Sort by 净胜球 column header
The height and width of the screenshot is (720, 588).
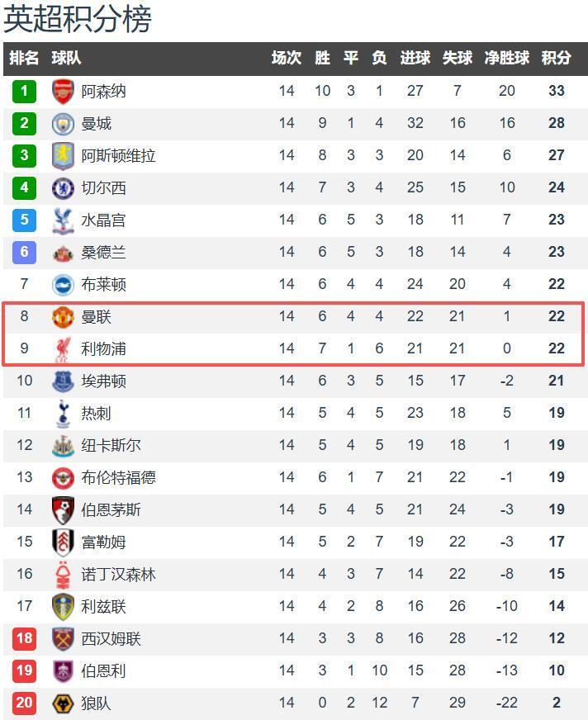[506, 58]
